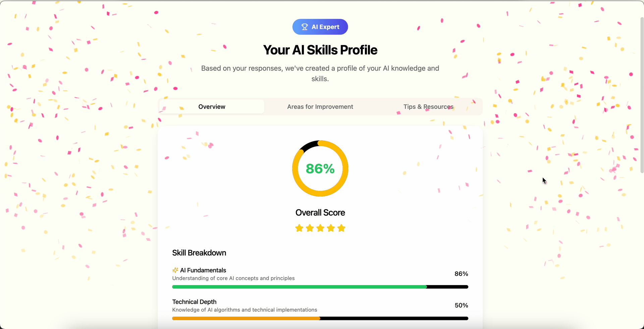Click the trophy icon in AI Expert badge

click(x=305, y=27)
